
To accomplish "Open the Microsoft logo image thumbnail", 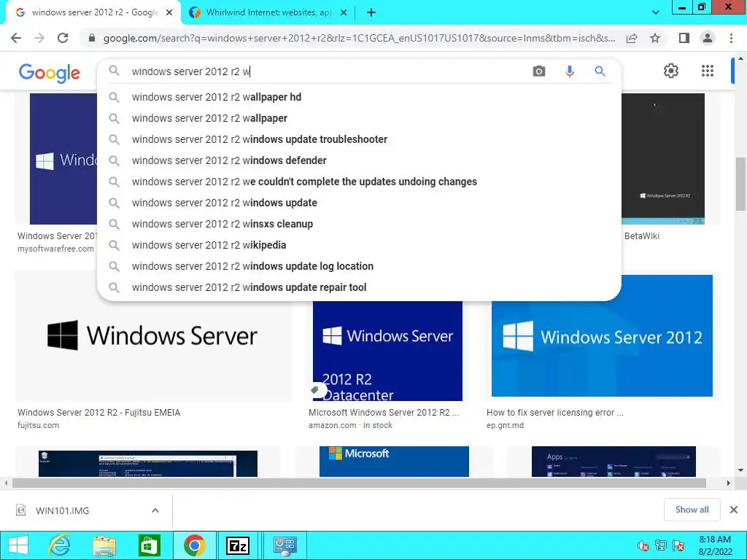I will pos(394,462).
